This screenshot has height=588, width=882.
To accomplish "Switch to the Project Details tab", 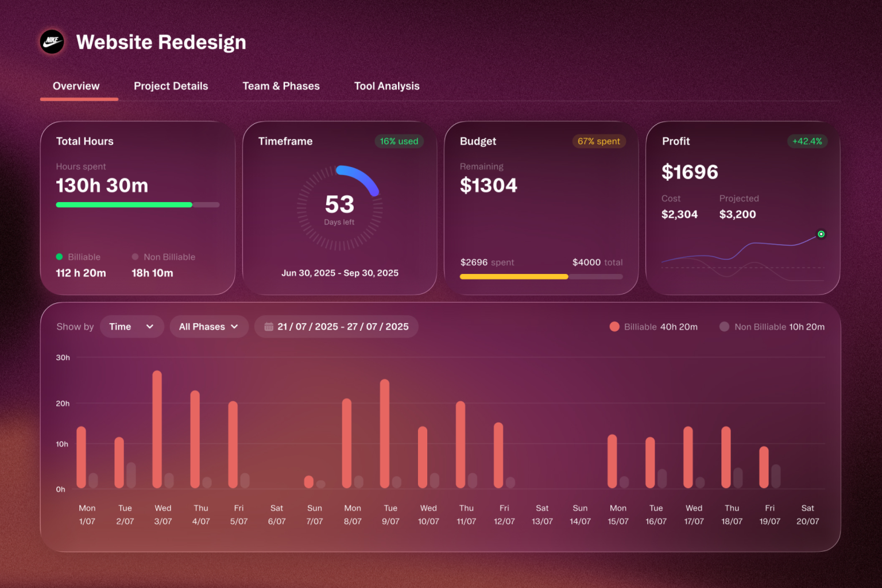I will [171, 86].
